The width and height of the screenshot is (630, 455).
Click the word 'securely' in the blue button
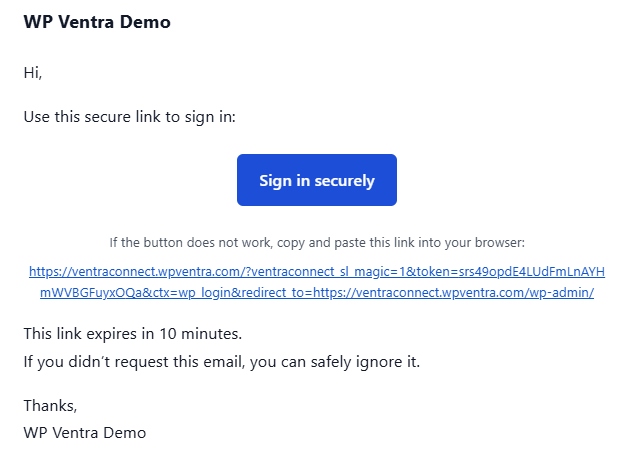344,181
